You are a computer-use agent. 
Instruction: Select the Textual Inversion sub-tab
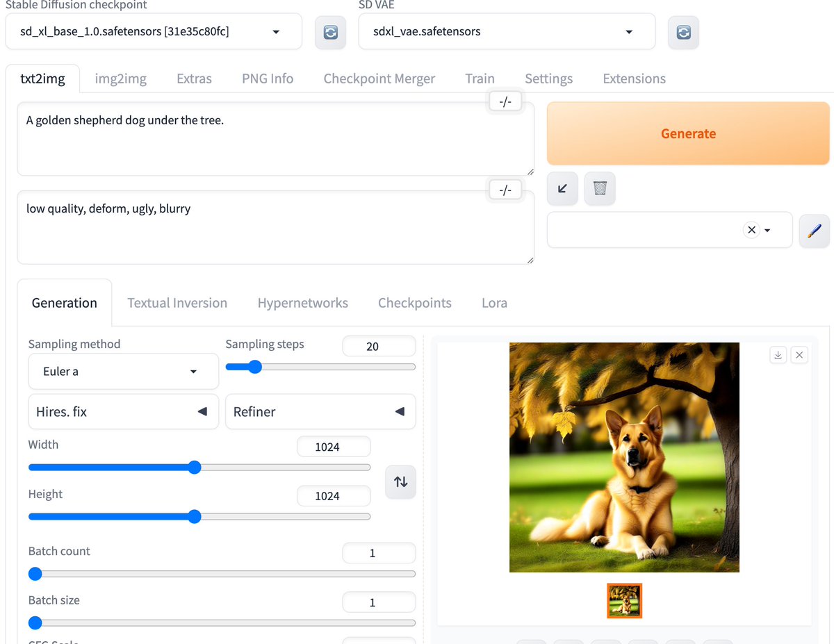177,303
